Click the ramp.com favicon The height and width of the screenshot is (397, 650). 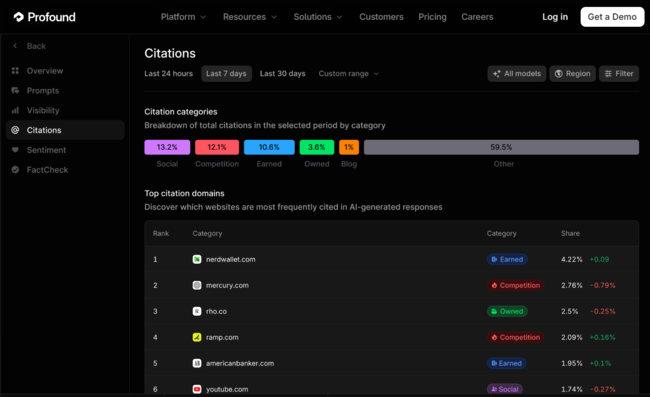tap(197, 337)
